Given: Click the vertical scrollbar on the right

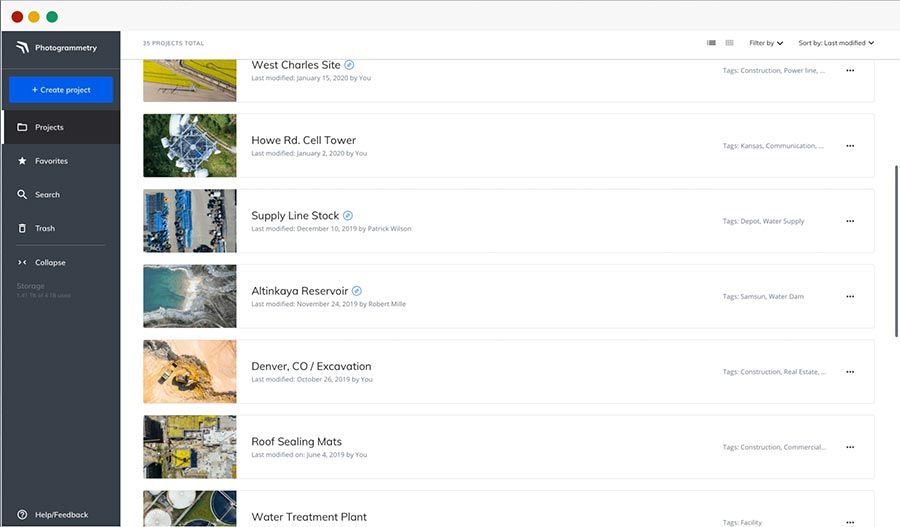Looking at the screenshot, I should [896, 251].
